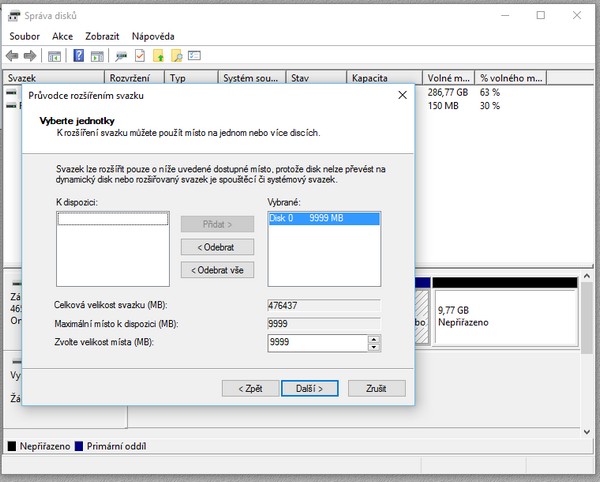Click the show/hide action pane icon
The width and height of the screenshot is (600, 482).
(97, 56)
